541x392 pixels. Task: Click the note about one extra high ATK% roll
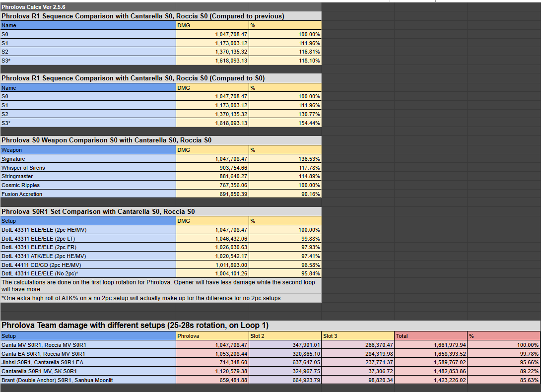[x=161, y=298]
